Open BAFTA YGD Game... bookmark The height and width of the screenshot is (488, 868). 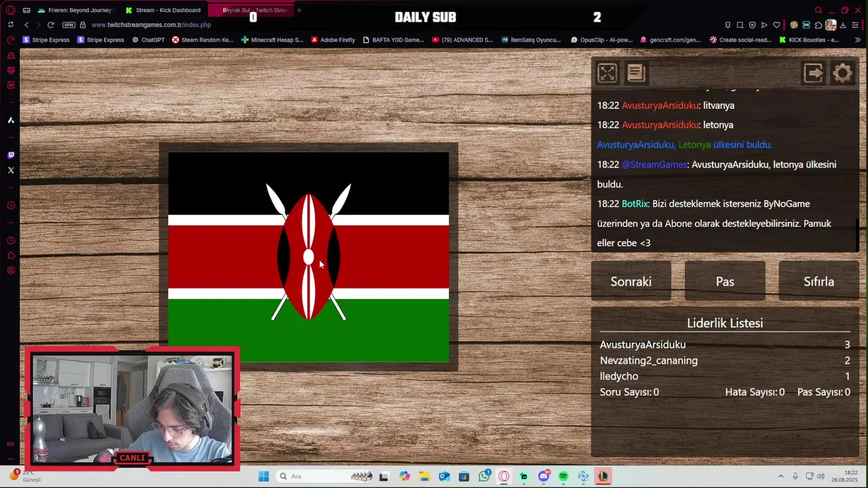[393, 40]
